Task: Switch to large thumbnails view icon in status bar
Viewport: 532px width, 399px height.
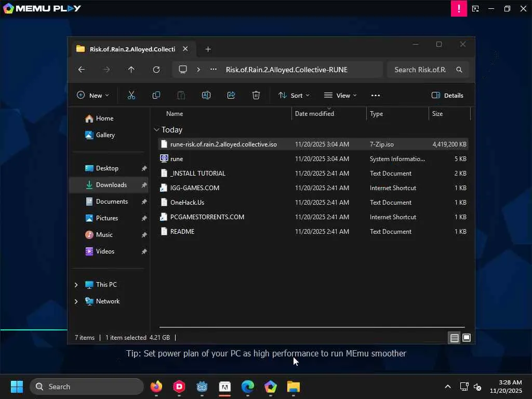Action: point(467,338)
